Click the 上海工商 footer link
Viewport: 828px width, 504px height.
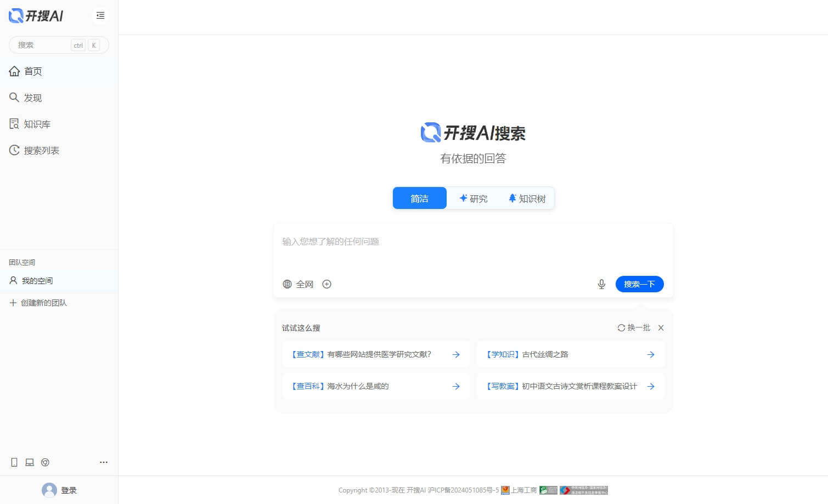coord(519,490)
